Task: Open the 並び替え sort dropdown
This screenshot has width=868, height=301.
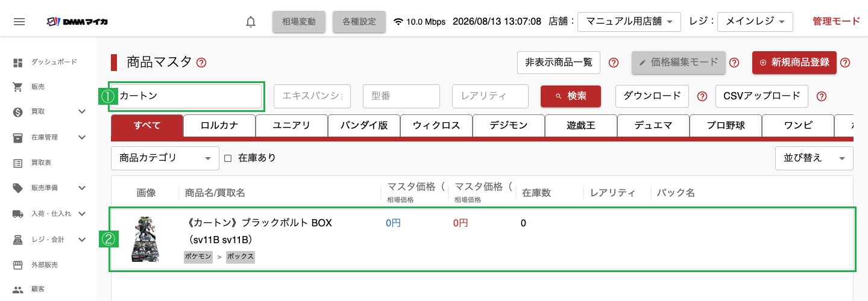Action: point(814,158)
